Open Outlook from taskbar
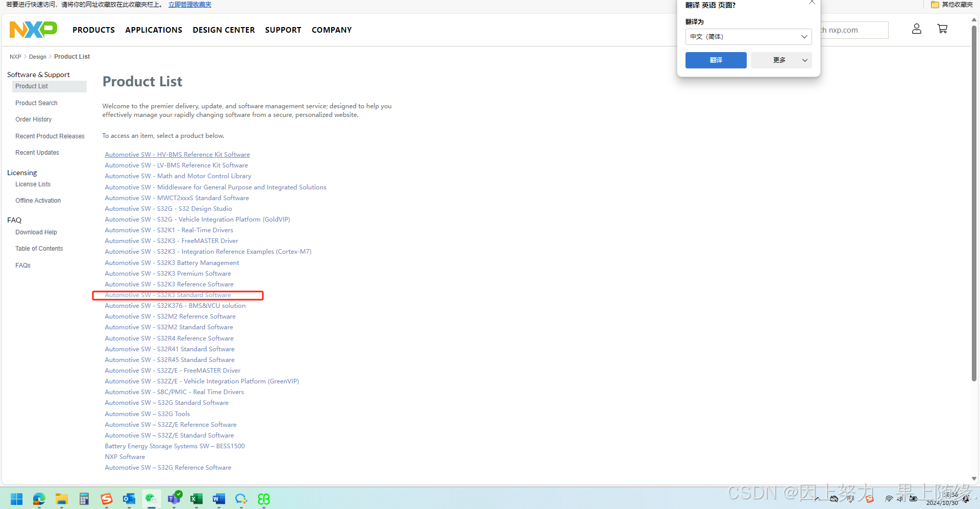Screen dimensions: 980x509 click(x=129, y=499)
